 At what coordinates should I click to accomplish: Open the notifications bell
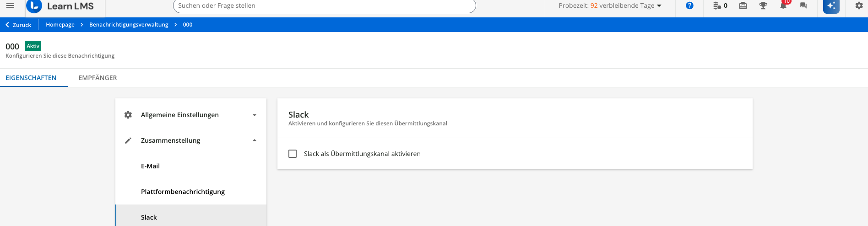click(783, 6)
